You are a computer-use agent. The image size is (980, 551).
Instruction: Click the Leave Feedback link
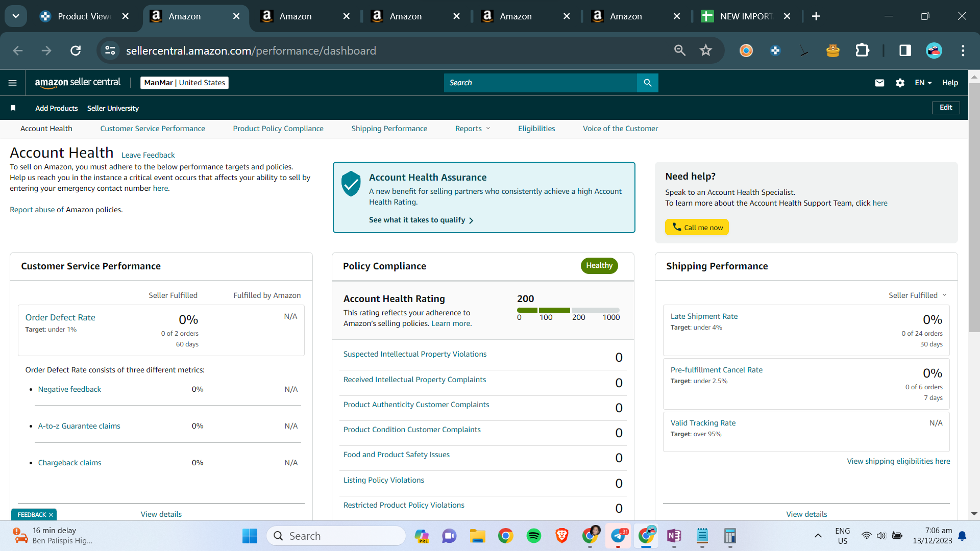pos(148,155)
